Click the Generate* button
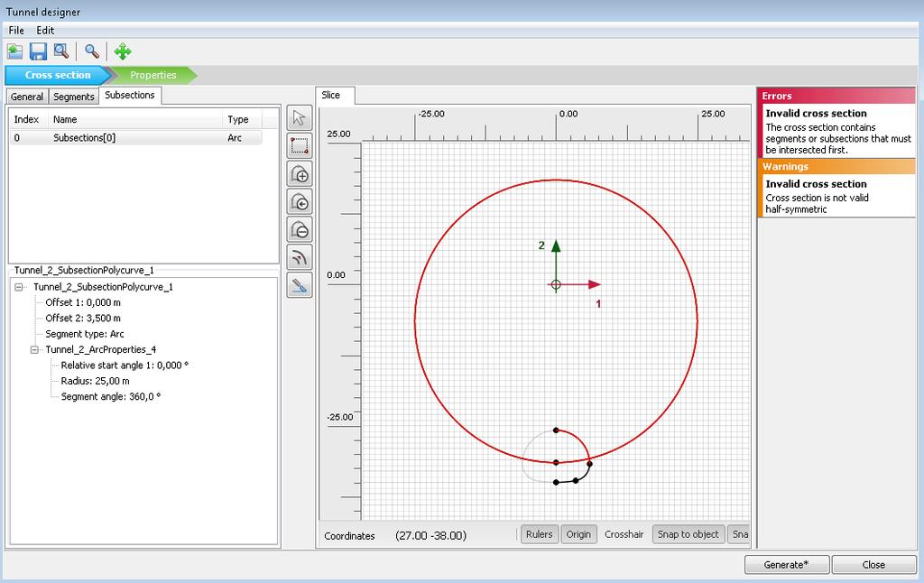 click(x=787, y=565)
